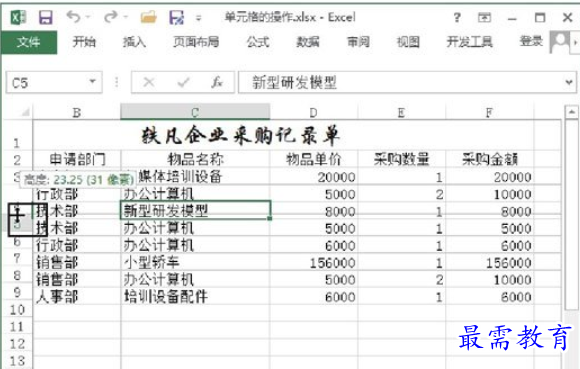The image size is (580, 369).
Task: Select column F header
Action: [489, 112]
